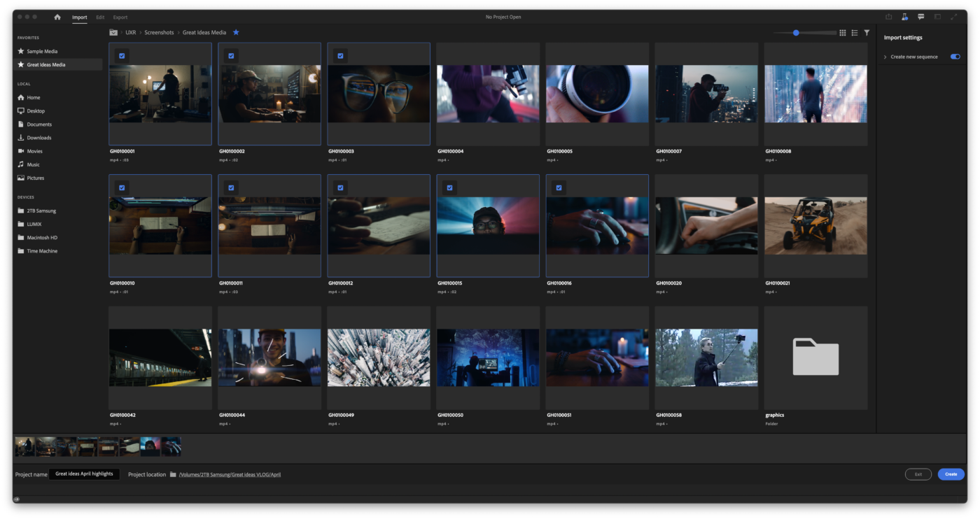The width and height of the screenshot is (980, 519).
Task: Open the graphics folder thumbnail
Action: point(815,357)
